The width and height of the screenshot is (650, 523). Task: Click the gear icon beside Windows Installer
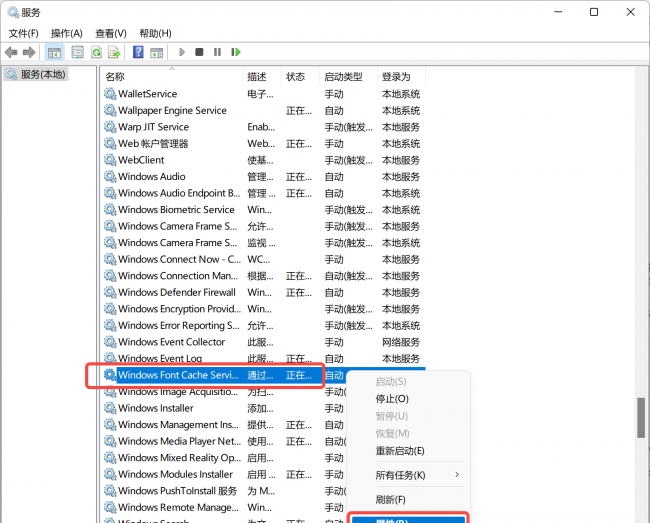click(110, 408)
